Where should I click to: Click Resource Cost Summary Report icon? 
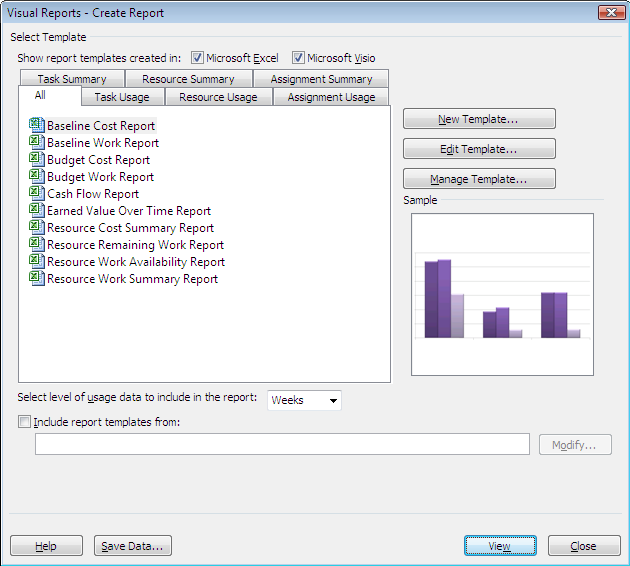[37, 228]
